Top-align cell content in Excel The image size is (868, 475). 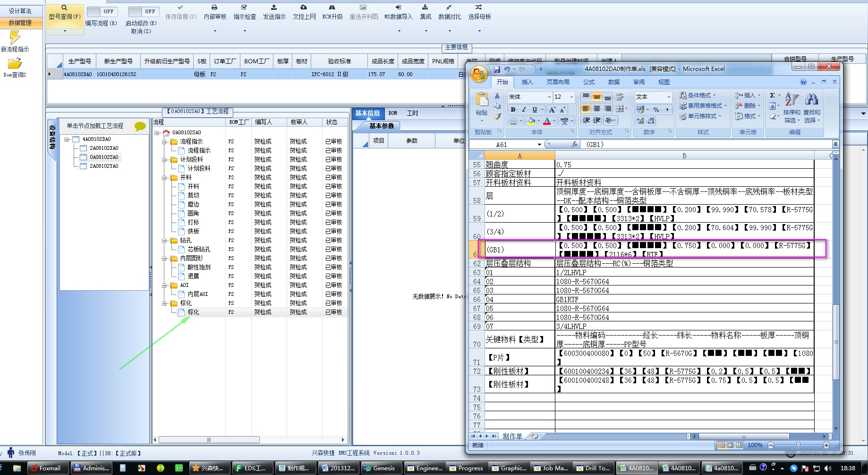pyautogui.click(x=586, y=97)
